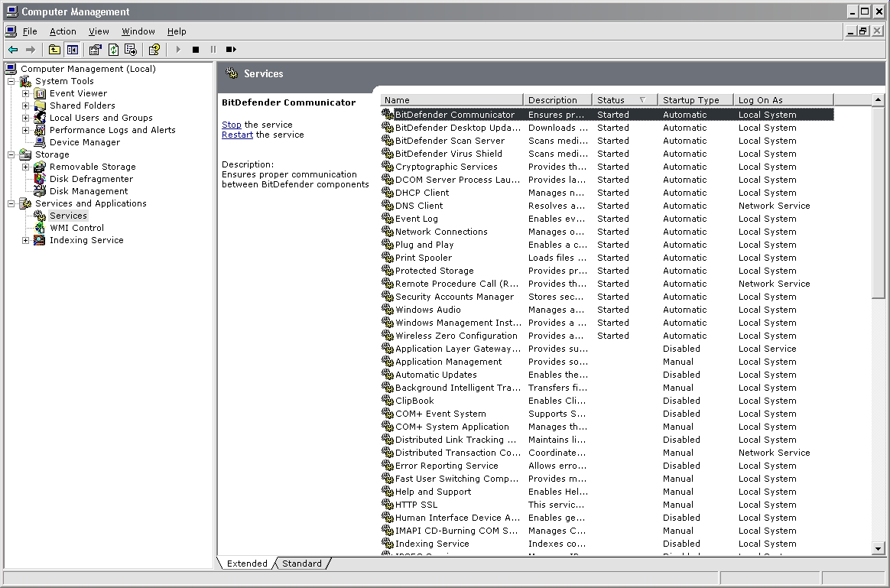Expand Performance Logs and Alerts node
This screenshot has height=588, width=890.
[25, 130]
